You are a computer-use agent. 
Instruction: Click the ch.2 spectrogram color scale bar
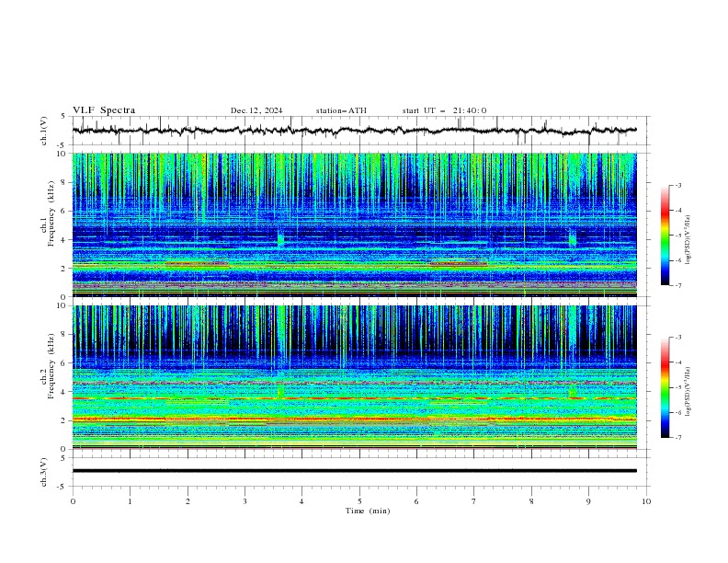pyautogui.click(x=665, y=387)
